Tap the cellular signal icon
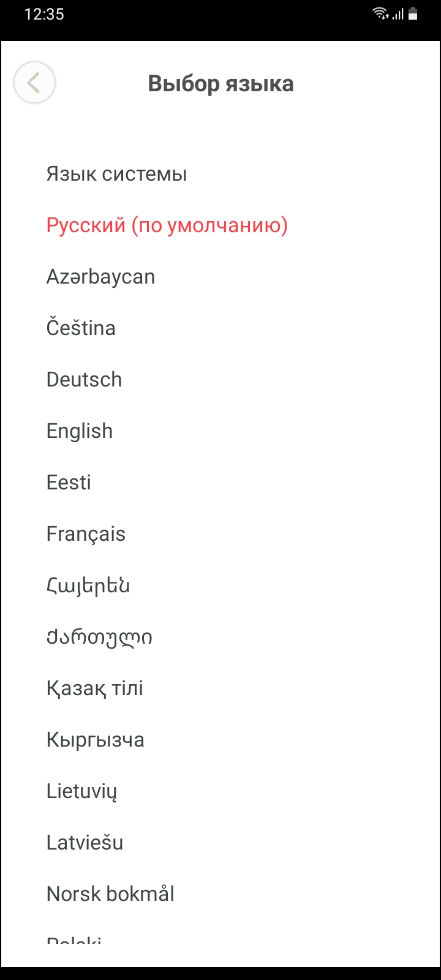 tap(398, 13)
